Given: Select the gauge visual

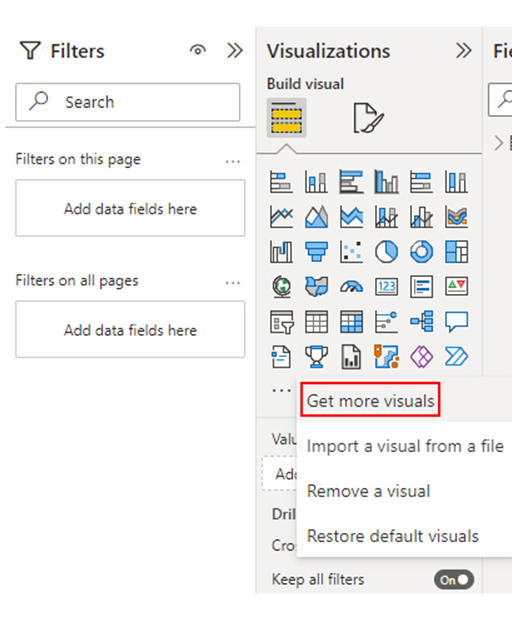Looking at the screenshot, I should (351, 286).
